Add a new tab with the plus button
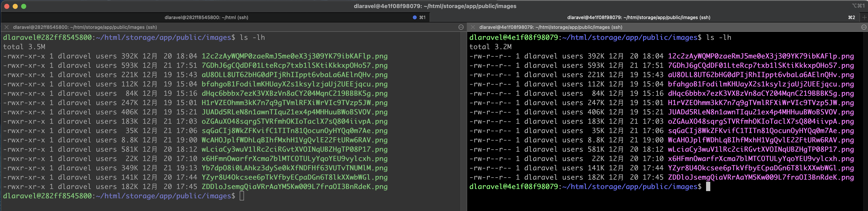Viewport: 868px width, 211px height. 864,17
